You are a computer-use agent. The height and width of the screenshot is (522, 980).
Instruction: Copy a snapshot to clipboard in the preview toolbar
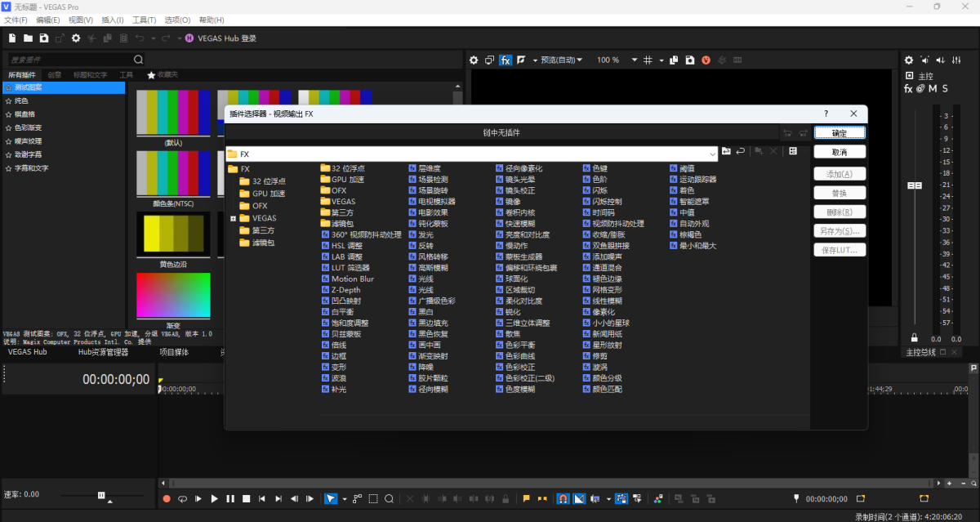pyautogui.click(x=674, y=60)
